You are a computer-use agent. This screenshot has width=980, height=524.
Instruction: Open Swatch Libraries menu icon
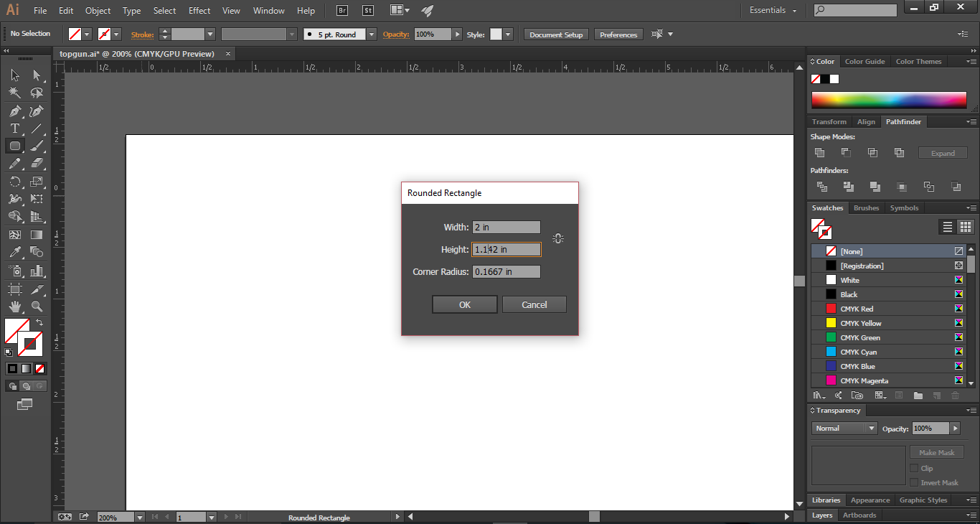pyautogui.click(x=819, y=396)
